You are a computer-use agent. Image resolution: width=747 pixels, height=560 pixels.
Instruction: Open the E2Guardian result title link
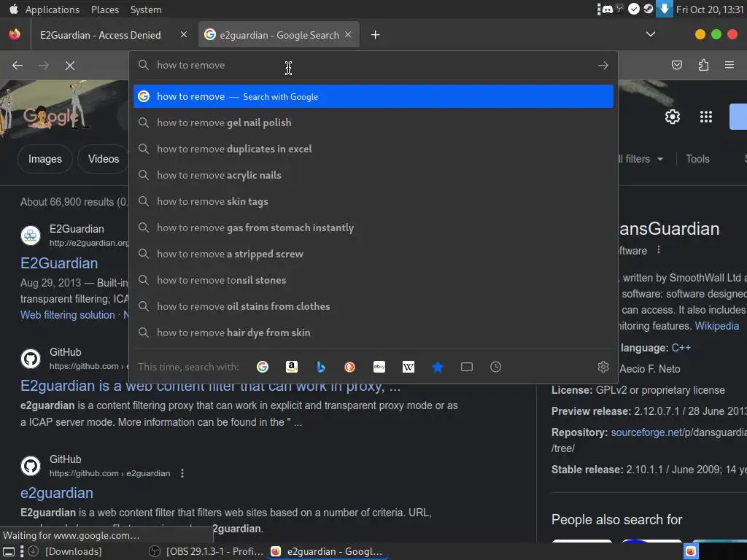pyautogui.click(x=59, y=263)
